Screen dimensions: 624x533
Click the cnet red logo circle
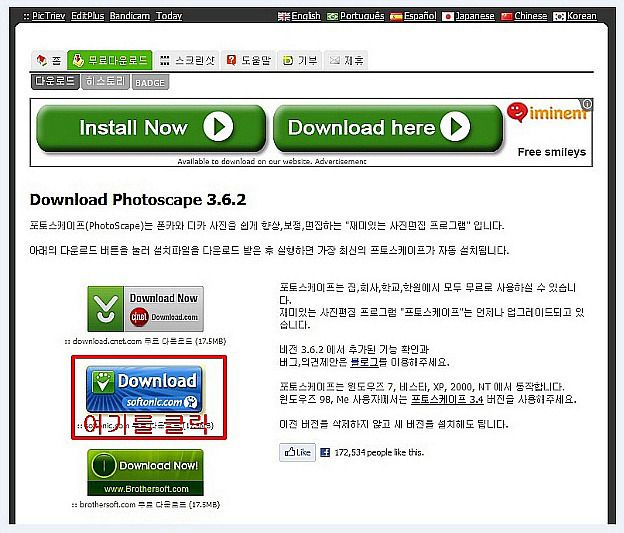point(139,317)
